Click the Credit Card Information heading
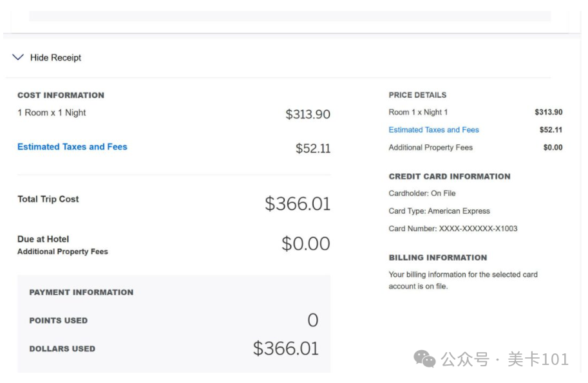The height and width of the screenshot is (383, 588). (449, 176)
